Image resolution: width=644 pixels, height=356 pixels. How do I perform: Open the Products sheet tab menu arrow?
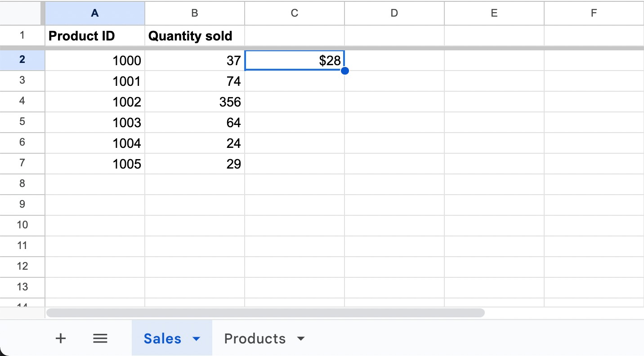coord(301,338)
